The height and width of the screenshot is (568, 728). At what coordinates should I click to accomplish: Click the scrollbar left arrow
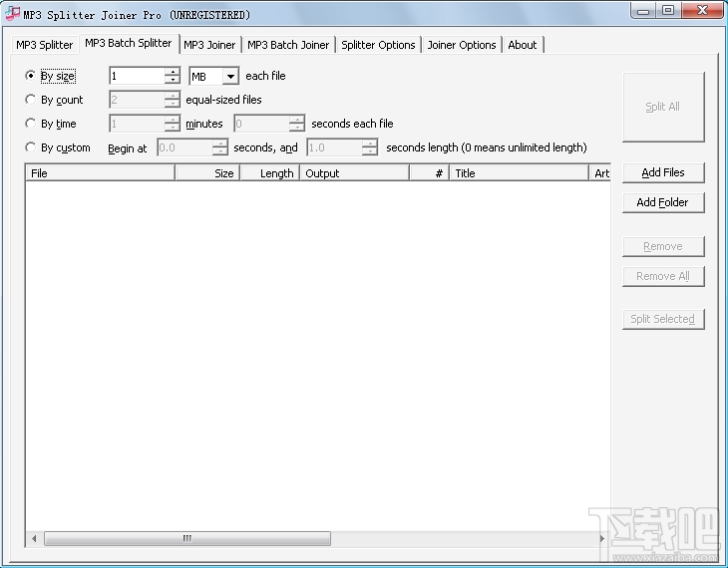pos(34,538)
